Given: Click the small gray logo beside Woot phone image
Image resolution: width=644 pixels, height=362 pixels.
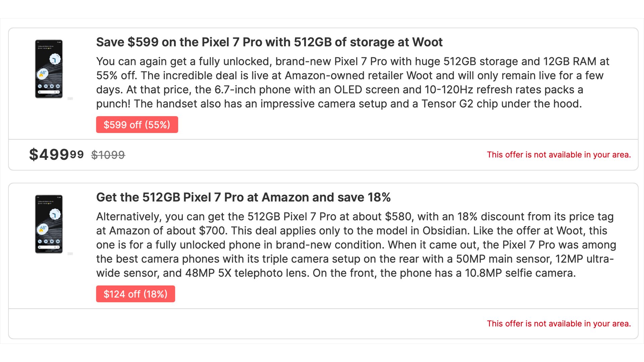Looking at the screenshot, I should [70, 99].
